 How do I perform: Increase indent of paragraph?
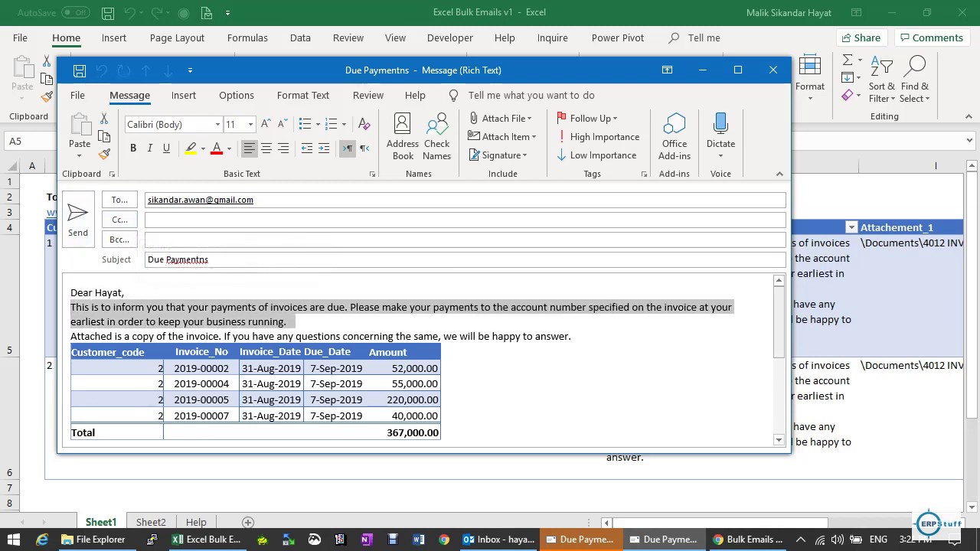pos(324,148)
